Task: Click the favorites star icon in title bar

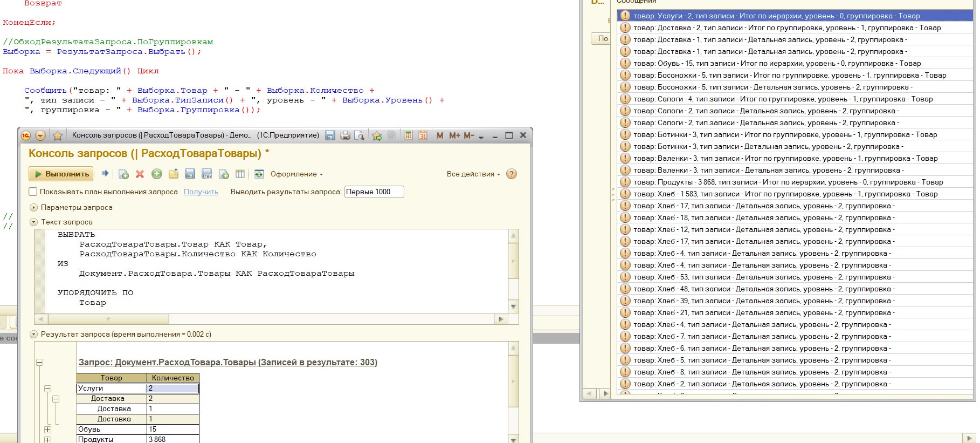Action: coord(58,135)
